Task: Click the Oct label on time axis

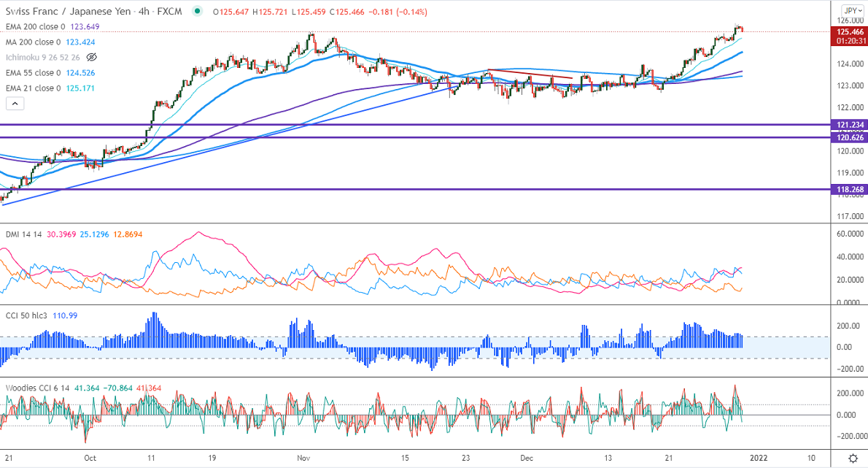Action: [x=90, y=458]
